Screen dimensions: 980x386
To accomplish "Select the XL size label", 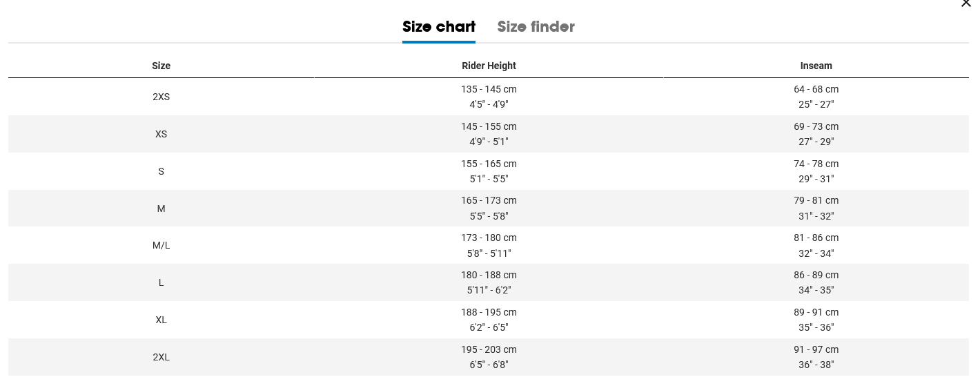I will click(161, 320).
